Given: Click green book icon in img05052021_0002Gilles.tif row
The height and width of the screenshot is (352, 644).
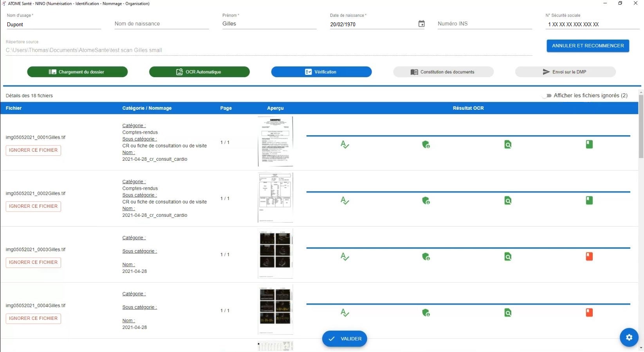Looking at the screenshot, I should pos(589,200).
